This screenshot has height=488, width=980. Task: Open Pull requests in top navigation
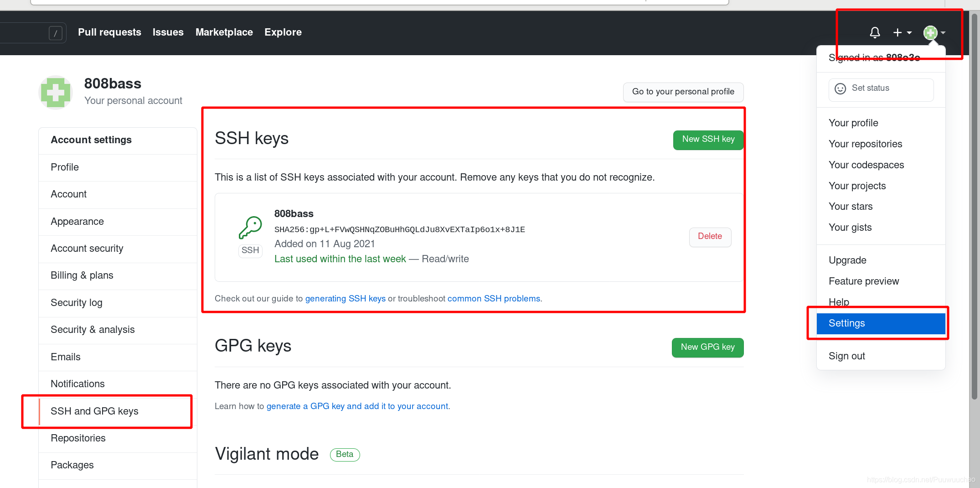[x=109, y=32]
